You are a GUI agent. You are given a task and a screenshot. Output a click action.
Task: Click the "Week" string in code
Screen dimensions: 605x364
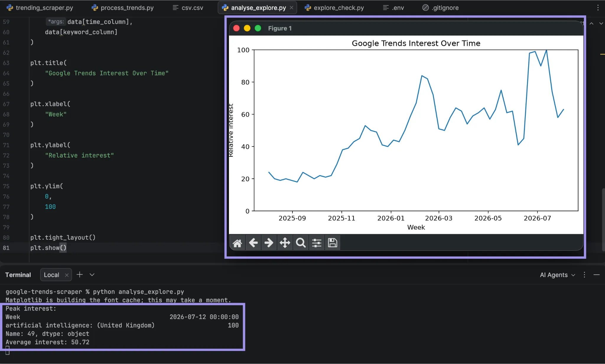click(x=56, y=114)
